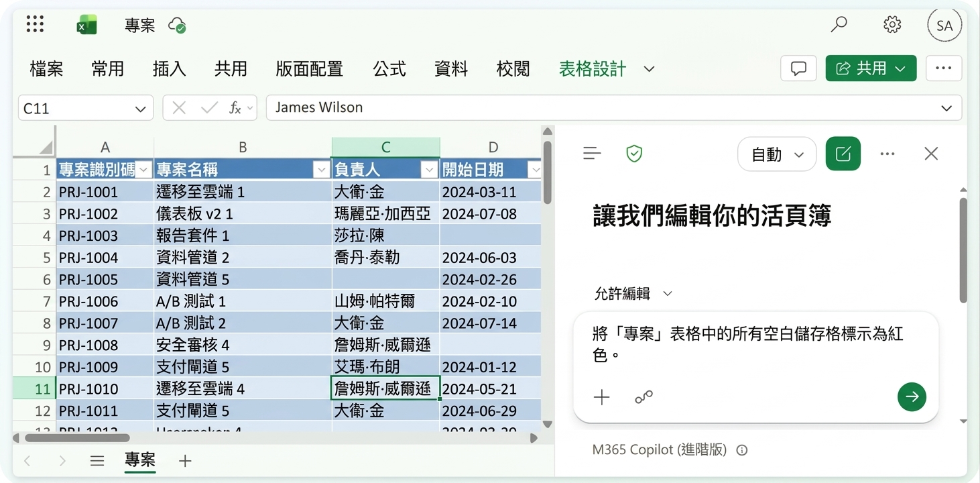The image size is (980, 483).
Task: Select cell 安全審核 4
Action: [243, 345]
